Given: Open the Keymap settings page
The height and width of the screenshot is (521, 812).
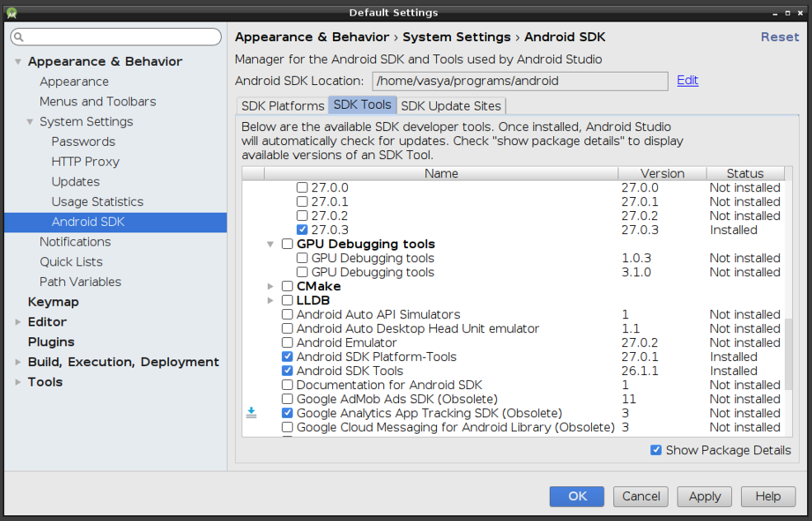Looking at the screenshot, I should [x=54, y=302].
